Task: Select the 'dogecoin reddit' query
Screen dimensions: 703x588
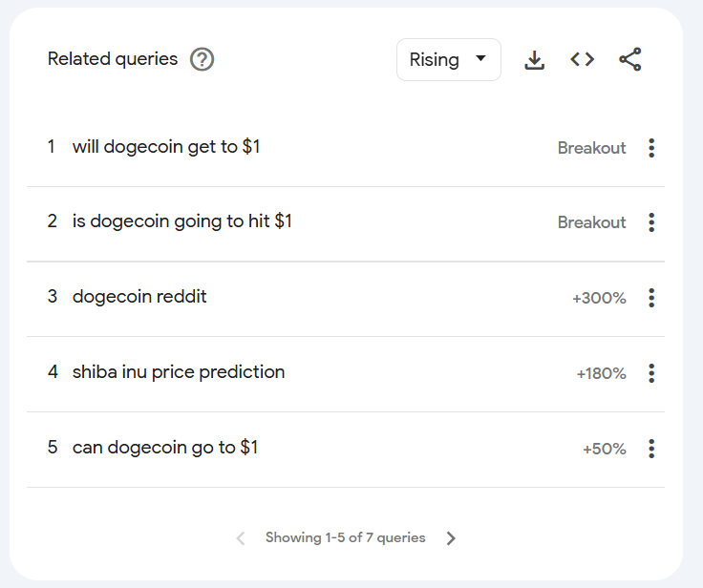Action: (139, 297)
